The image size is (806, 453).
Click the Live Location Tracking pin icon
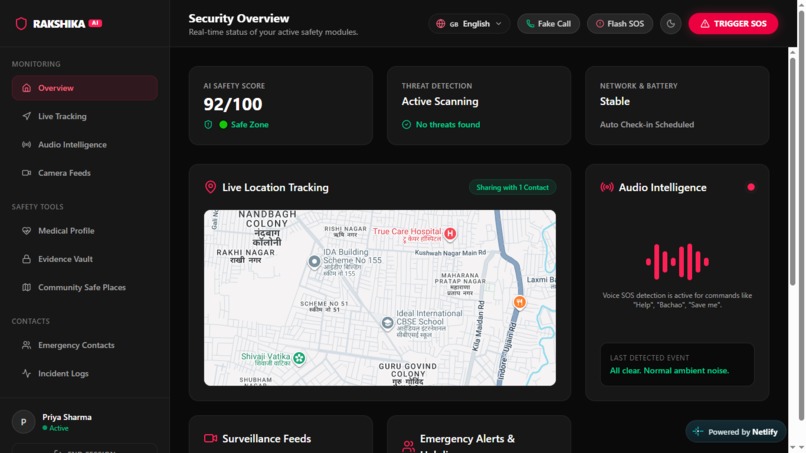(210, 187)
